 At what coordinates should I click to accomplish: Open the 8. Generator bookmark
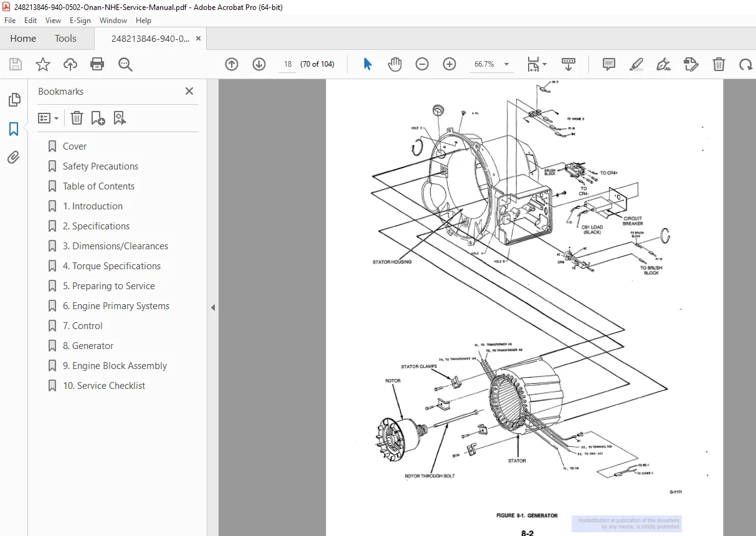click(88, 346)
